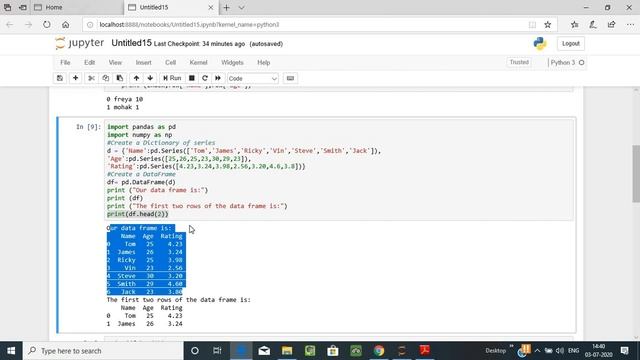
Task: Interrupt the kernel with the stop square
Action: coord(192,78)
